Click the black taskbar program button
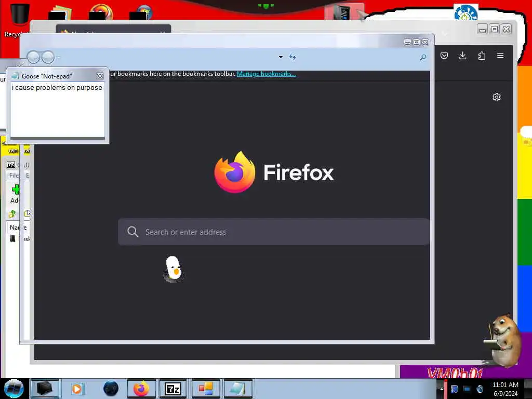The image size is (532, 399). tap(45, 389)
